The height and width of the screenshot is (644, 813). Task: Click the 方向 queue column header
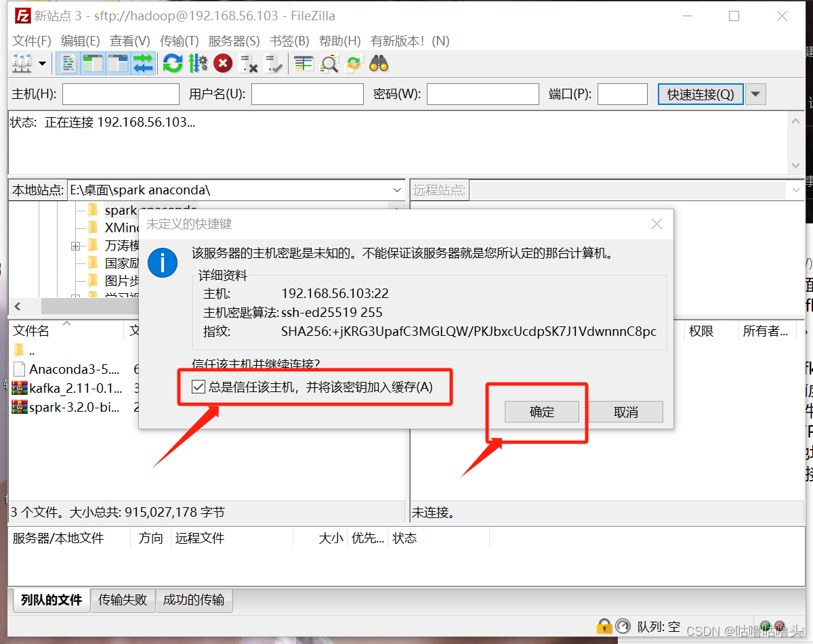[150, 538]
